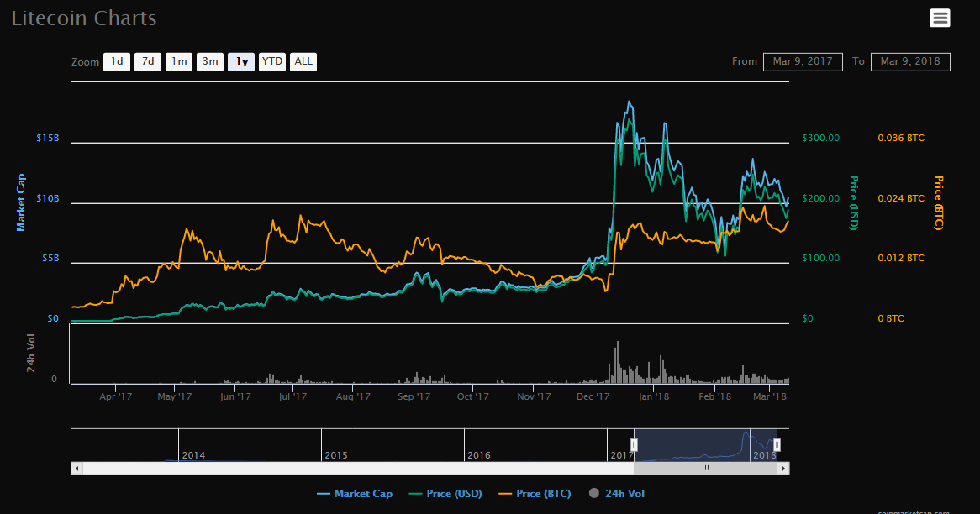Click the navigator right range handle
980x514 pixels.
click(777, 444)
